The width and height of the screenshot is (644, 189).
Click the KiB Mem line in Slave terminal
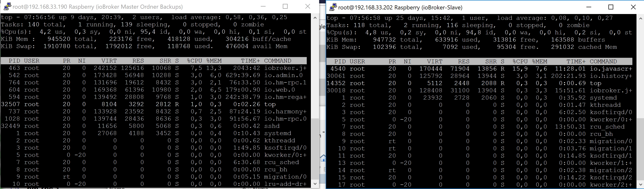tap(466, 40)
